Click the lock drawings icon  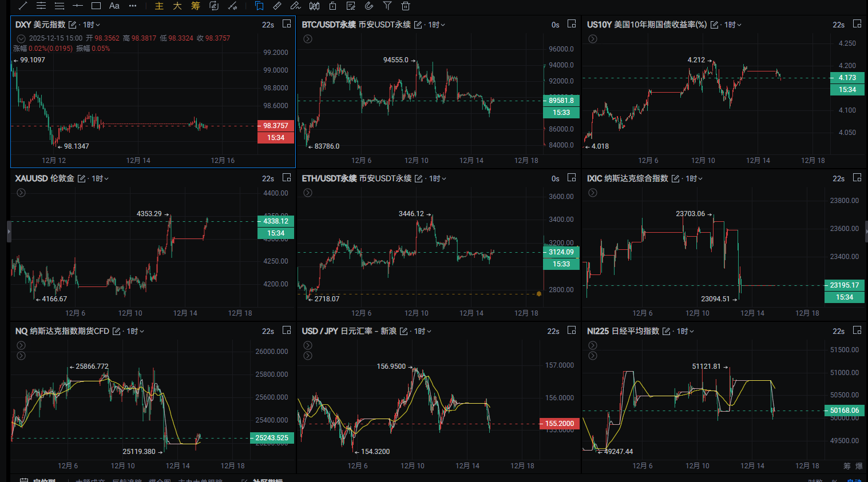[332, 6]
